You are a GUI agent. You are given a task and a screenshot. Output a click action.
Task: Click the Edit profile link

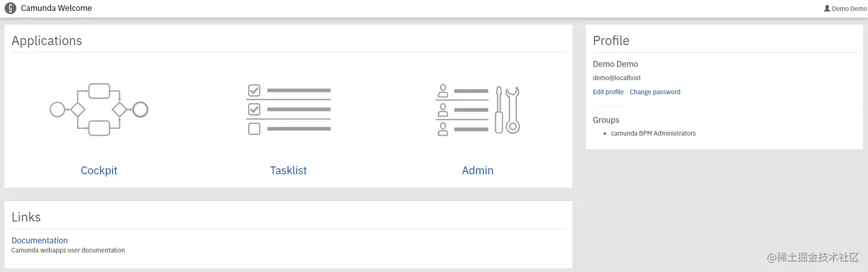click(x=608, y=92)
